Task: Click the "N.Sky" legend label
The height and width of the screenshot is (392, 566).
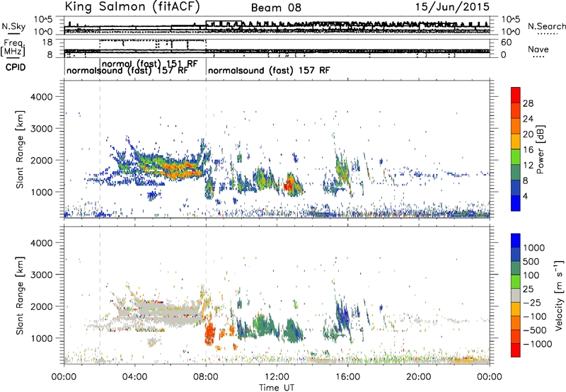Action: [13, 26]
